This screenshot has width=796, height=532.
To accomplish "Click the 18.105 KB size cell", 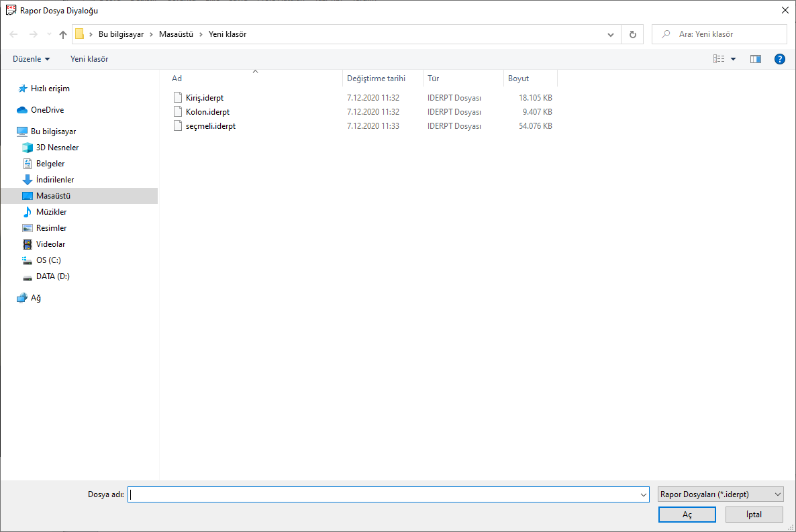I will pyautogui.click(x=535, y=97).
